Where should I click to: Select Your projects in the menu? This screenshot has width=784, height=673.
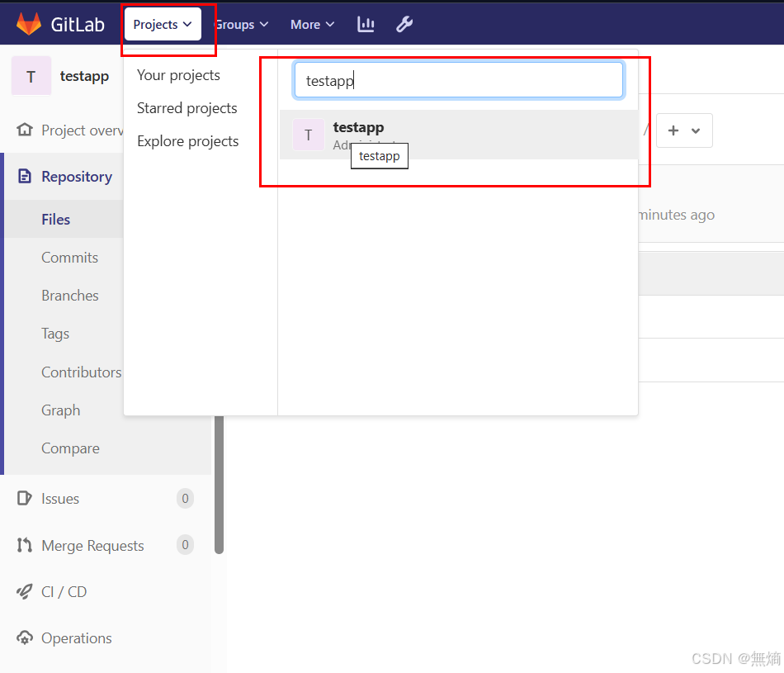pyautogui.click(x=178, y=75)
